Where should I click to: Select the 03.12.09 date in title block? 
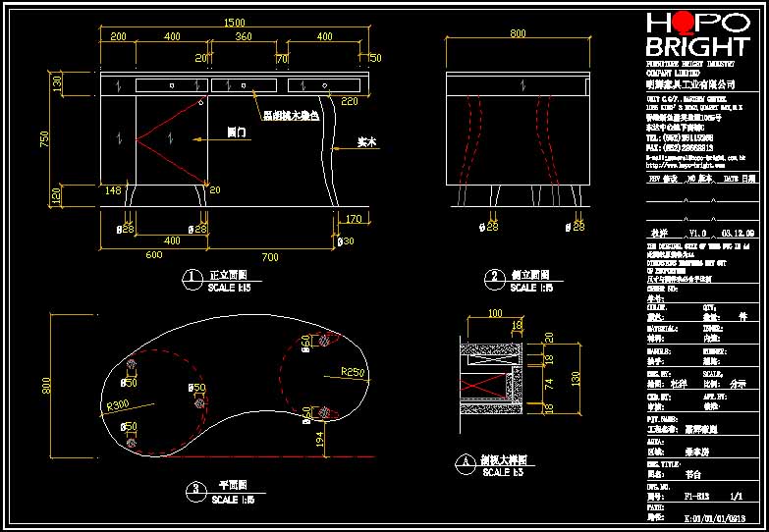(739, 234)
